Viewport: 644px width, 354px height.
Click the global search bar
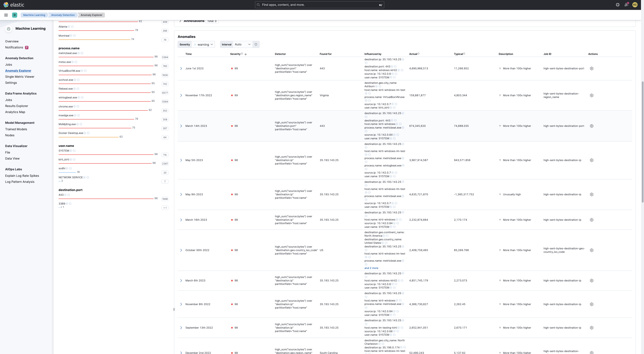pos(319,5)
